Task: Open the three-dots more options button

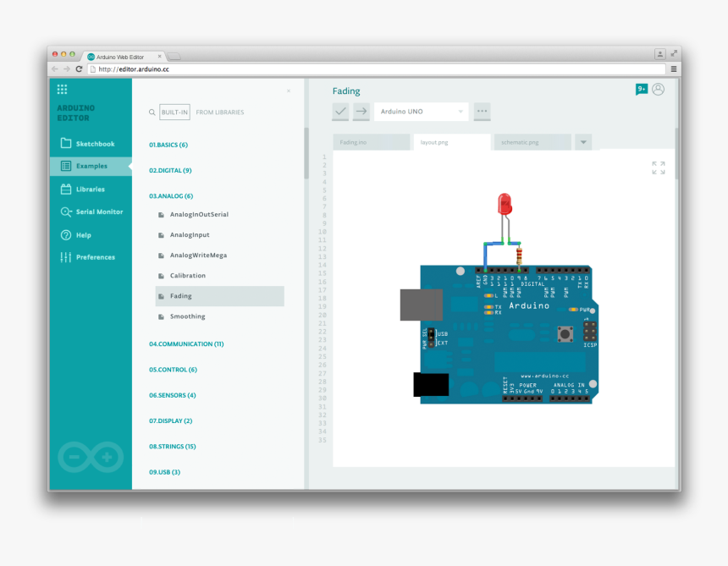Action: pyautogui.click(x=482, y=112)
